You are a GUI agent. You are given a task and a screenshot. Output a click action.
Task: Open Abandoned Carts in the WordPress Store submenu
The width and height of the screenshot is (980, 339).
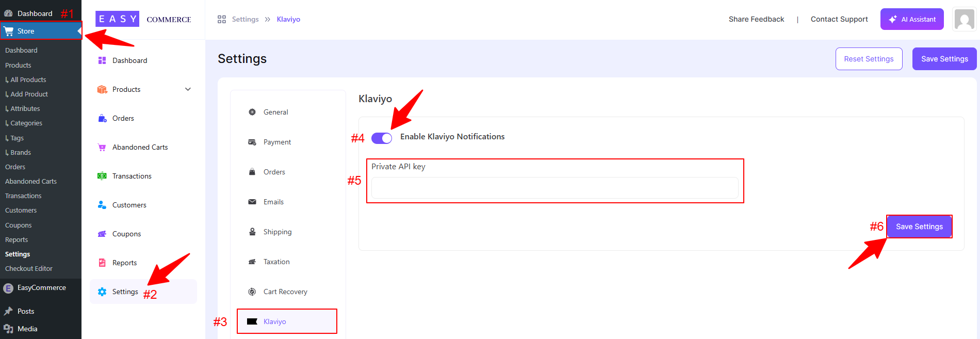point(31,181)
